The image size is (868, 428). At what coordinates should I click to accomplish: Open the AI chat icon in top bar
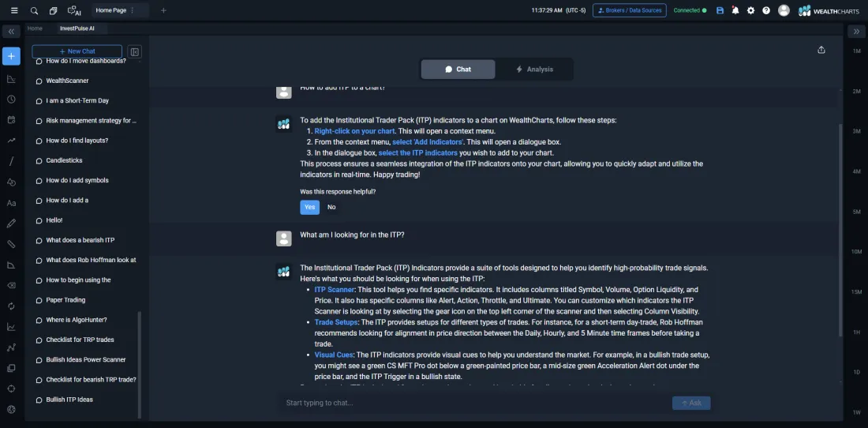pos(74,10)
